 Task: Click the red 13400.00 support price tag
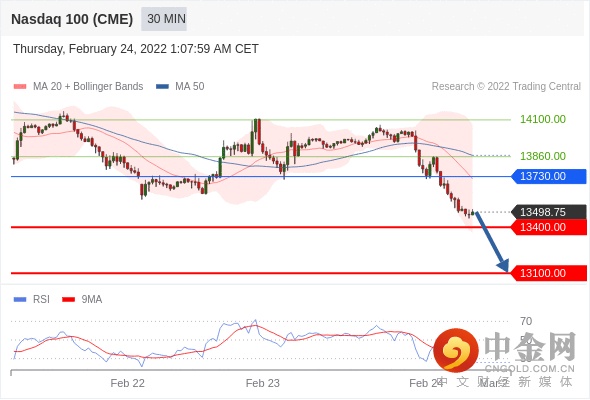(x=549, y=227)
